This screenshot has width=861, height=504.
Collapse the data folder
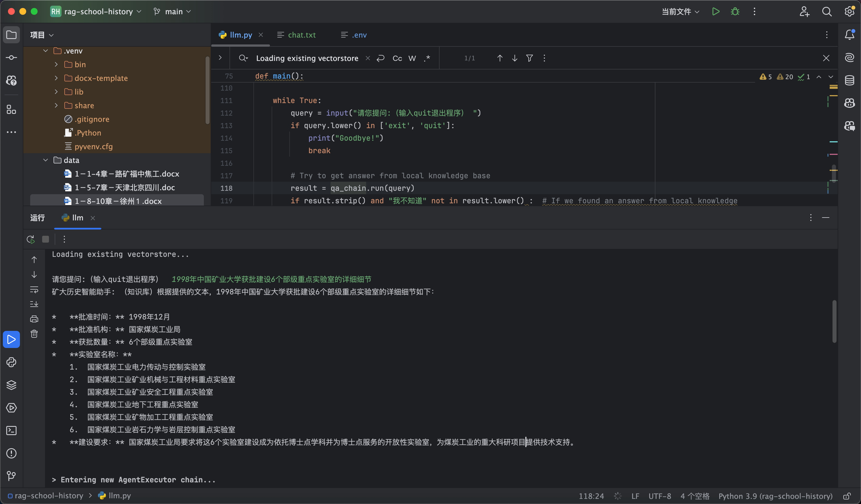click(x=46, y=160)
